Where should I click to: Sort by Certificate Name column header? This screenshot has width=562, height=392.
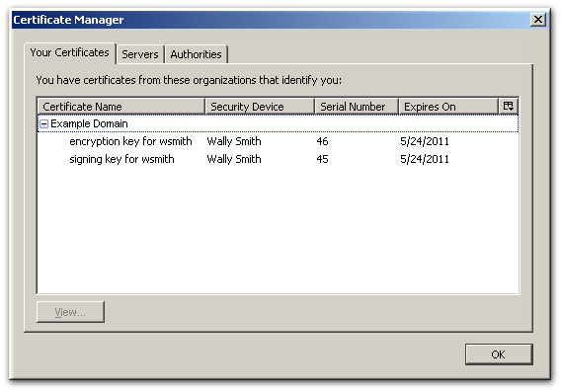(121, 107)
